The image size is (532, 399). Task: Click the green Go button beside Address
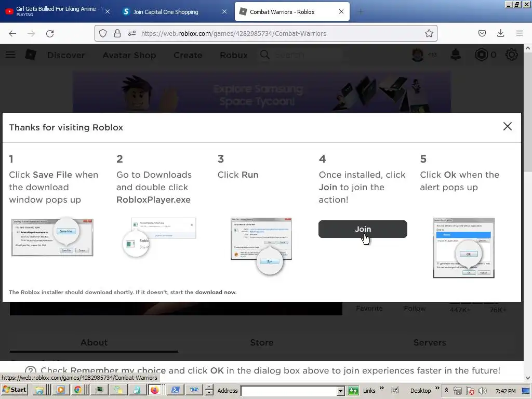pos(353,391)
